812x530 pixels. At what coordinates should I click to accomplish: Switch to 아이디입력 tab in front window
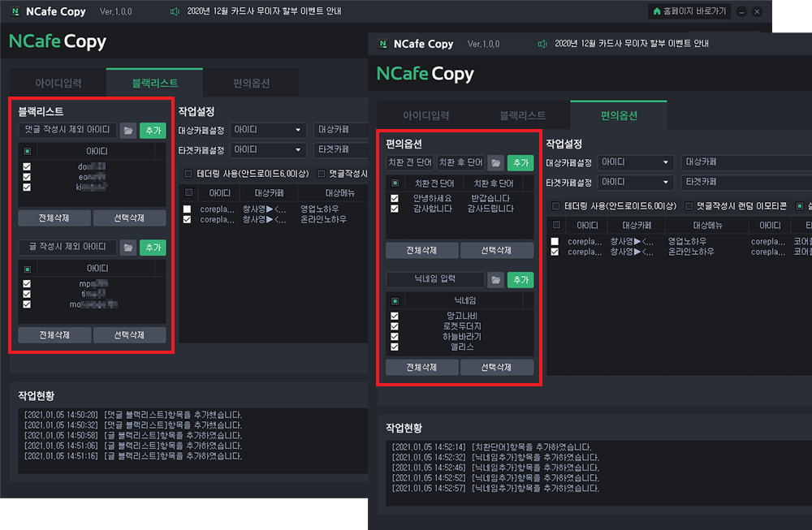[425, 115]
